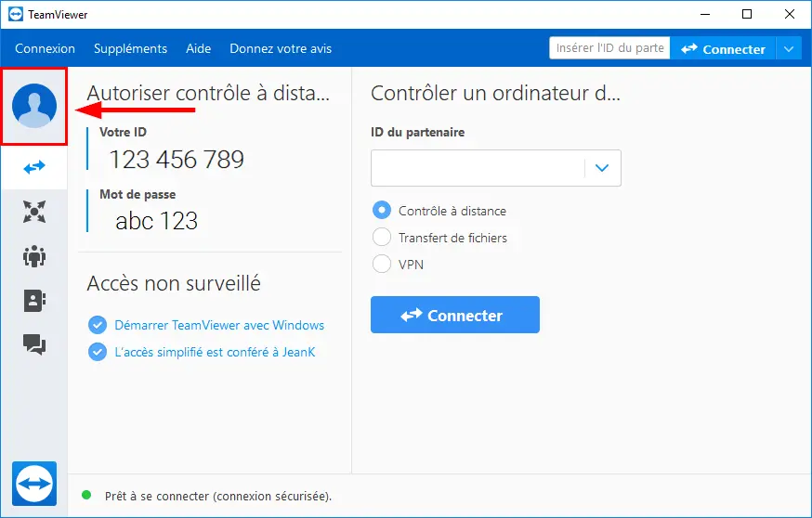
Task: Open the Connexion menu
Action: (45, 48)
